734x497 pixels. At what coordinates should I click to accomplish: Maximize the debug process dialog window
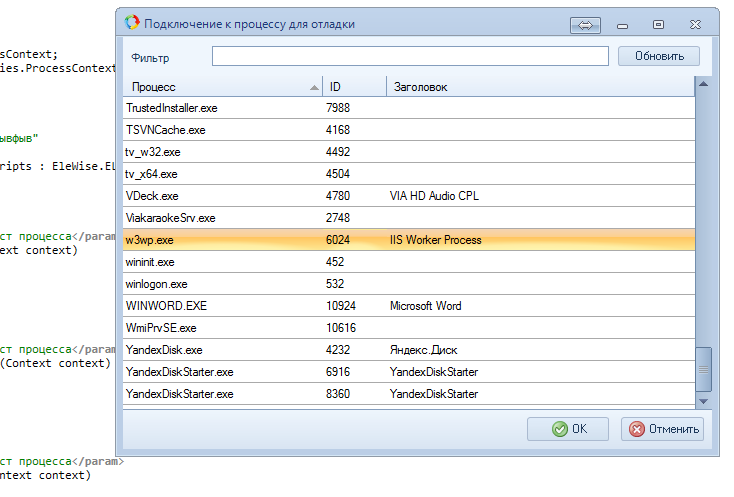click(658, 24)
